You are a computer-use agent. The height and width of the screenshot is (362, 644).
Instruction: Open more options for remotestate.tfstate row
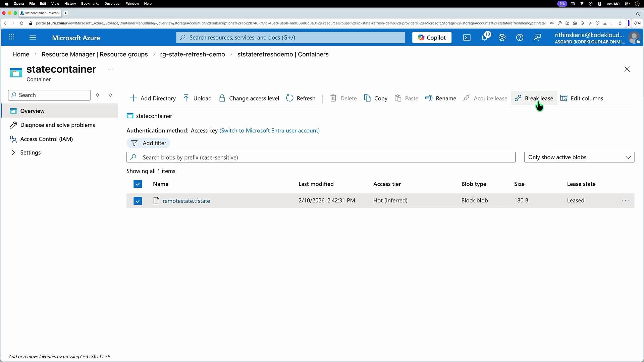pos(625,200)
